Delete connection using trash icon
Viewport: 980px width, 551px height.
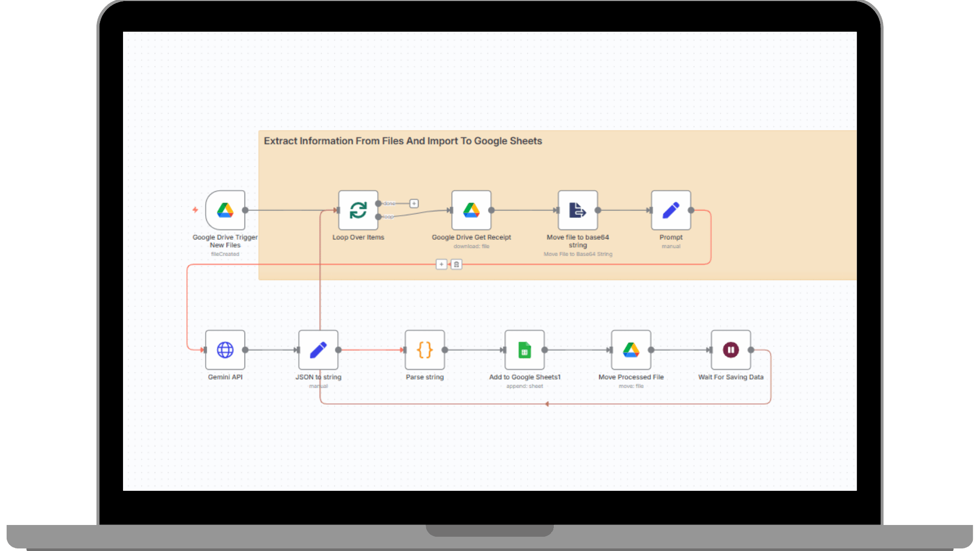click(x=456, y=264)
